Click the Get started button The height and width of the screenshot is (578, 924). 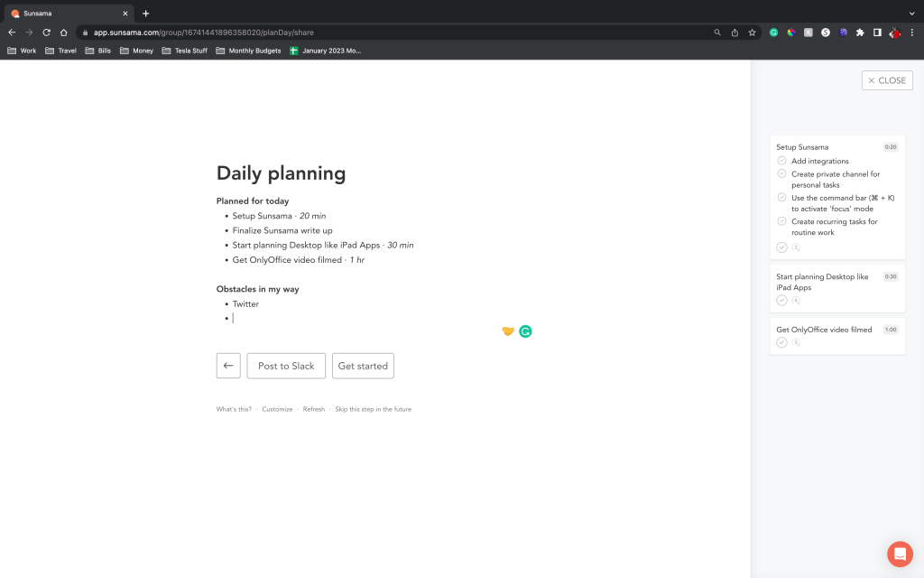(363, 366)
